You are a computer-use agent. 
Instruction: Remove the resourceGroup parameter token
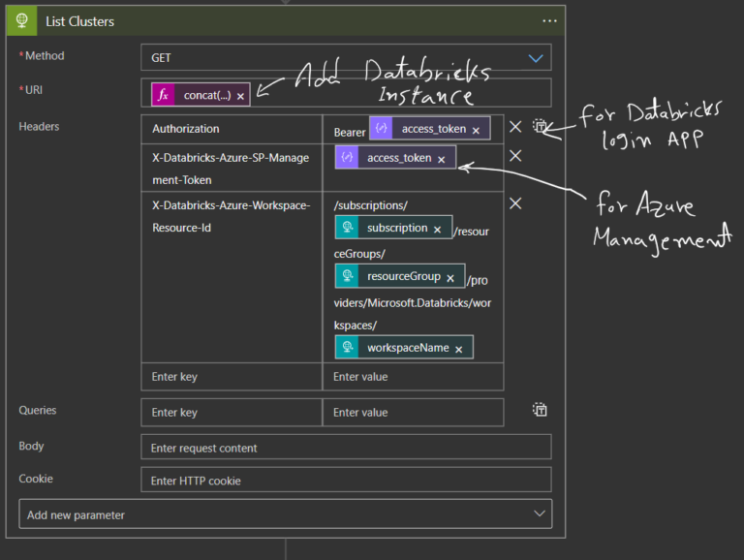[x=450, y=278]
